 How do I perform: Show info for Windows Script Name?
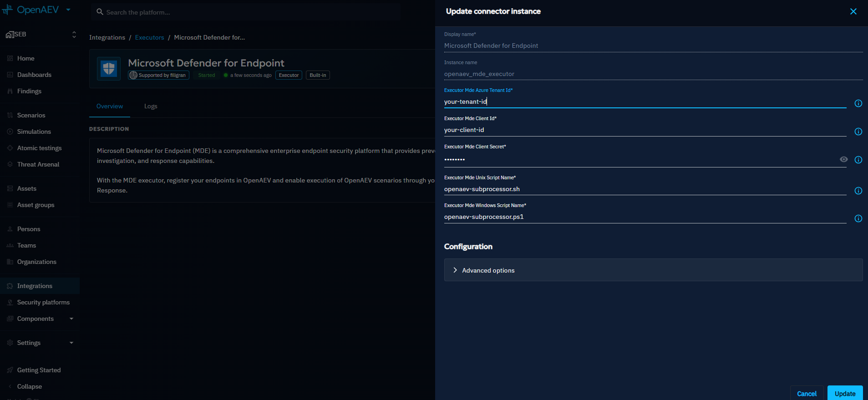point(858,218)
